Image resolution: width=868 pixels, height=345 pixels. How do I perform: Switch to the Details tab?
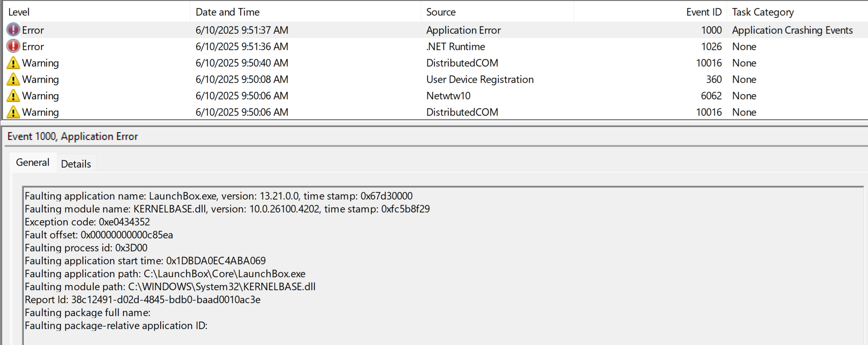(76, 164)
